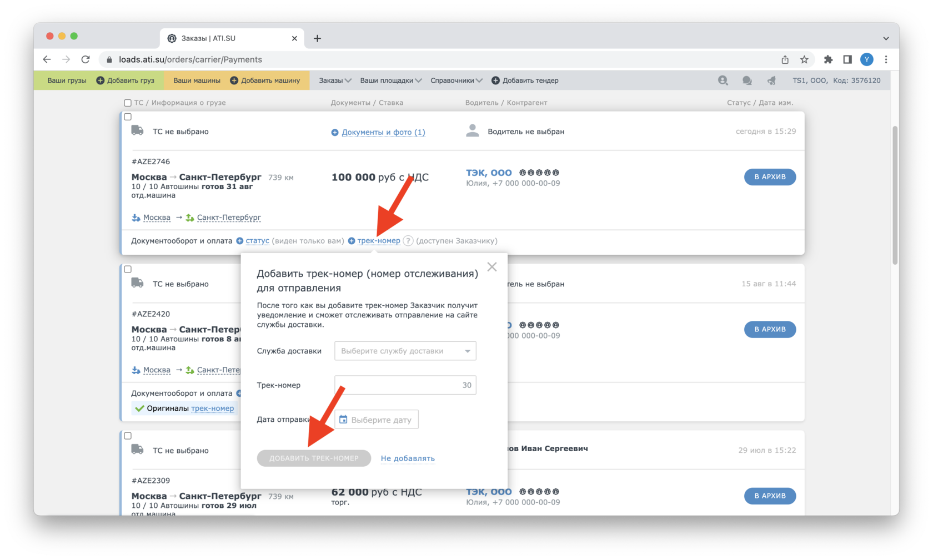Click Добавить тендер
933x560 pixels.
(x=525, y=80)
